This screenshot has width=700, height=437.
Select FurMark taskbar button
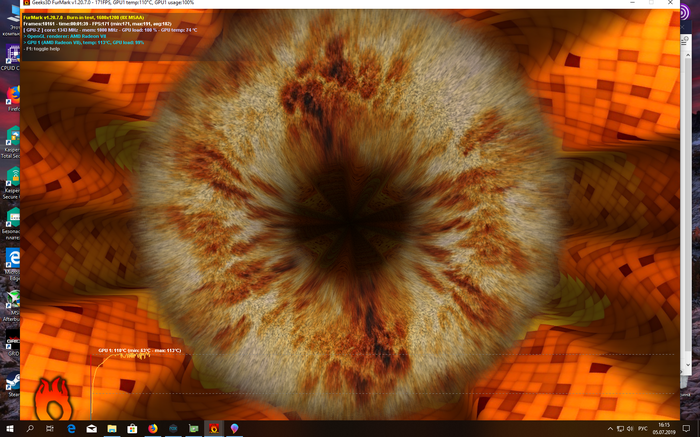point(214,429)
